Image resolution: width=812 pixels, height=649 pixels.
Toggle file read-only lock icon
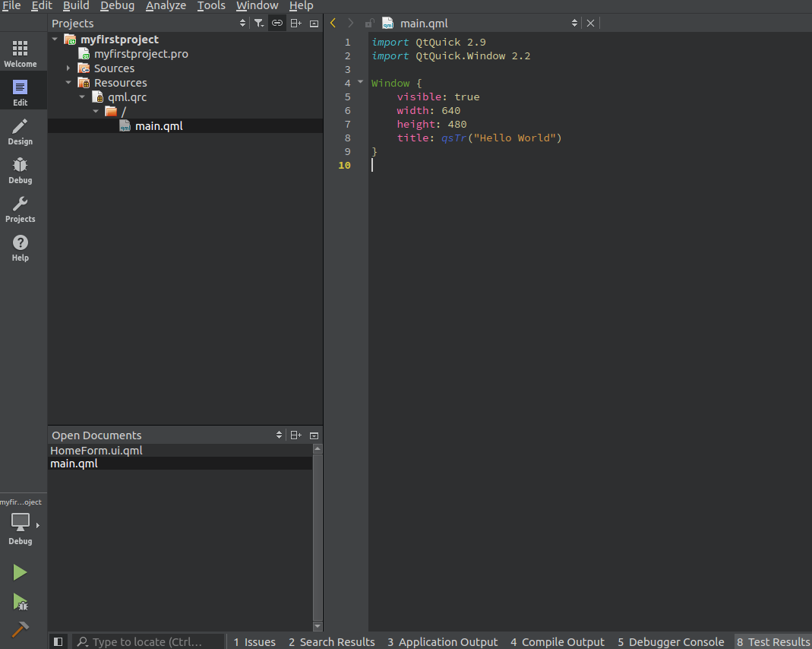coord(369,24)
